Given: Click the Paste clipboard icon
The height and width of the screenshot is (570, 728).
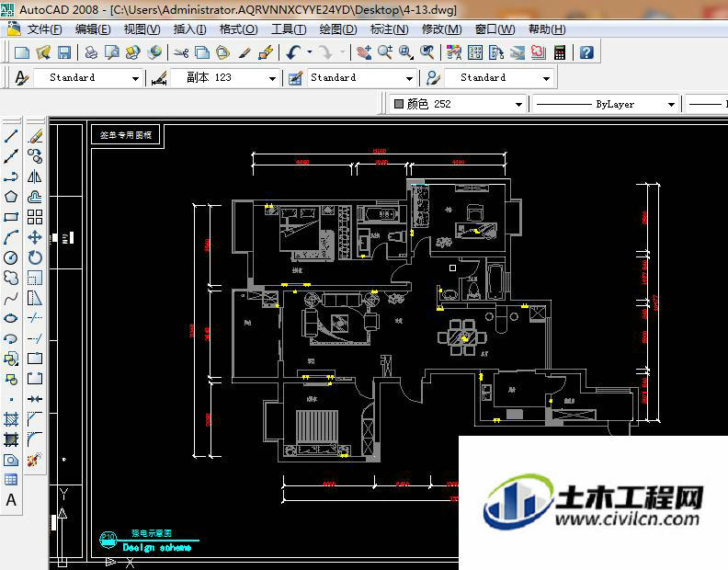Looking at the screenshot, I should pos(223,52).
